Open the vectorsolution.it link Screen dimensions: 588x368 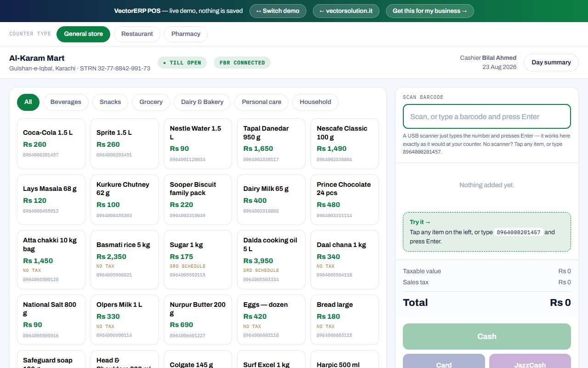tap(346, 11)
